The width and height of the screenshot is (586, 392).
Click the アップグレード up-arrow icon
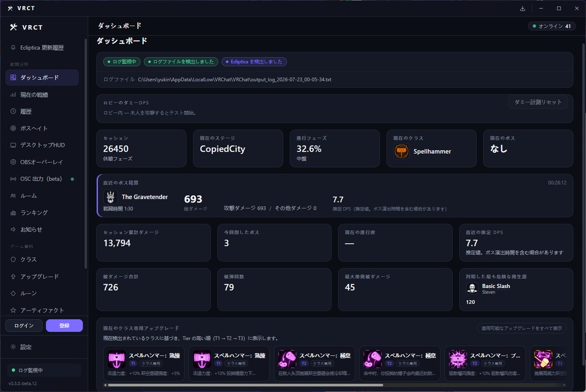[x=13, y=276]
